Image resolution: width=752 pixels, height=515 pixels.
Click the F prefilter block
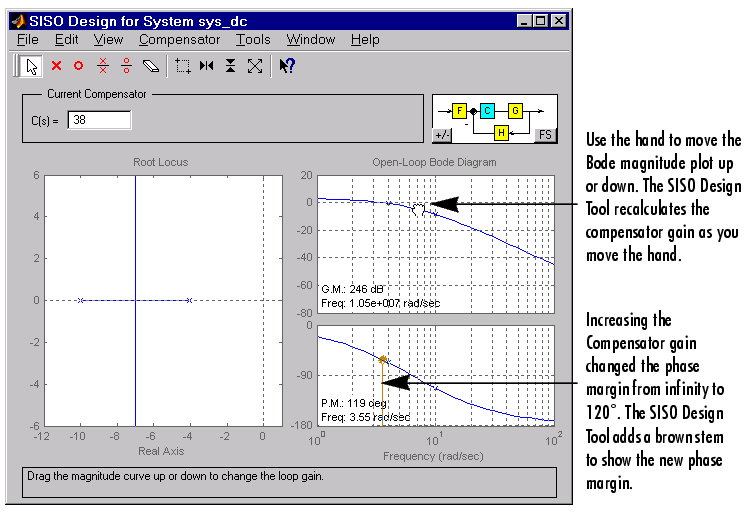(459, 111)
